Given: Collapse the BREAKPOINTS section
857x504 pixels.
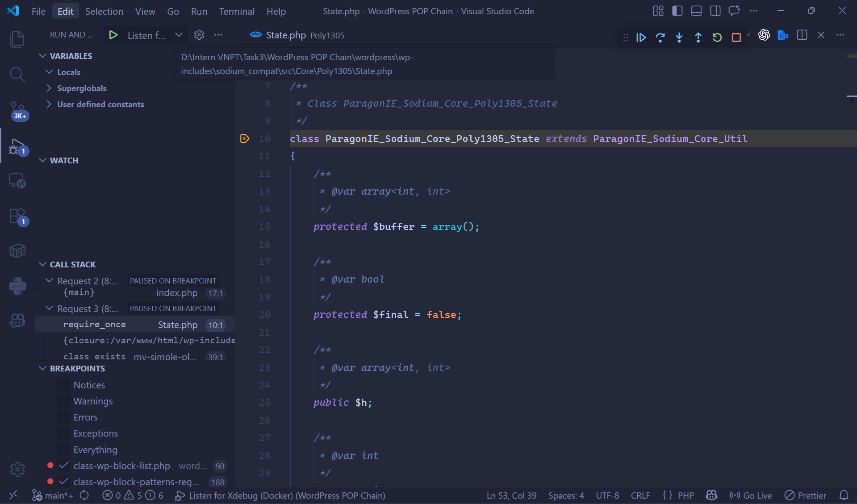Looking at the screenshot, I should pos(43,368).
